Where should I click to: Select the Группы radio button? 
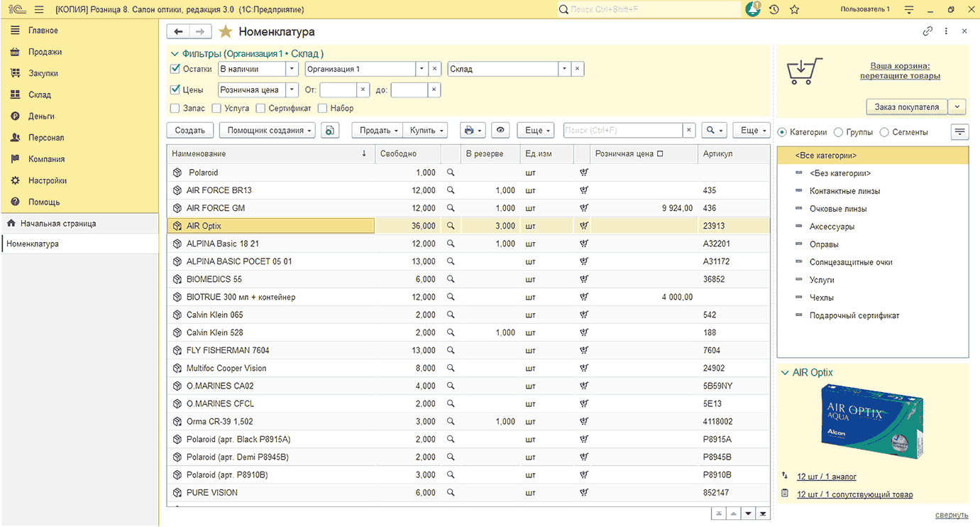[x=838, y=132]
